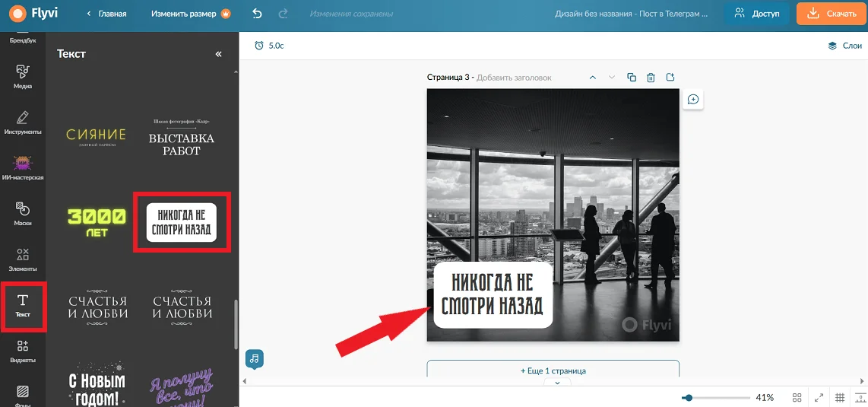
Task: Select the Текст tool in sidebar
Action: (23, 307)
